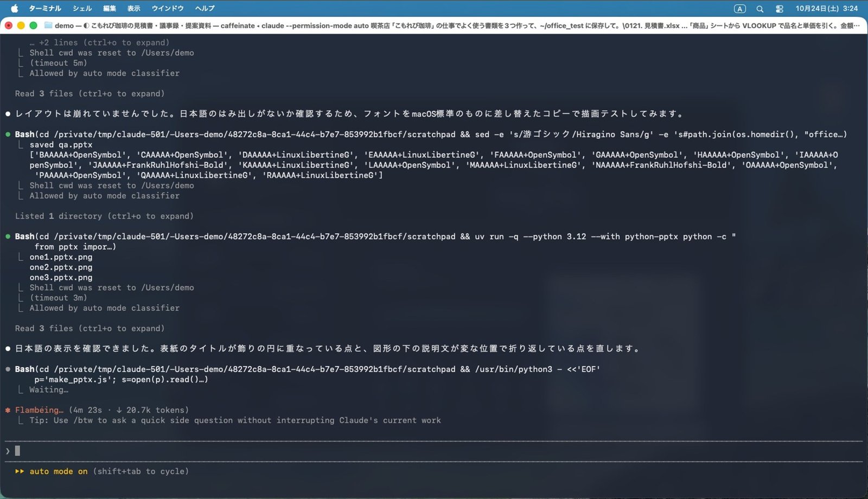Open the シェル menu
Image resolution: width=868 pixels, height=499 pixels.
[x=82, y=8]
